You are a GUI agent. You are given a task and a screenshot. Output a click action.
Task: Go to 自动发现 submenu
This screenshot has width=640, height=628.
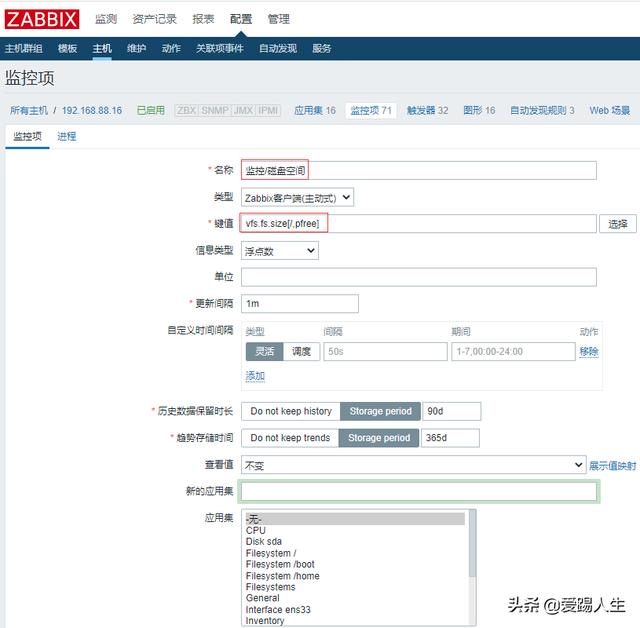tap(278, 49)
